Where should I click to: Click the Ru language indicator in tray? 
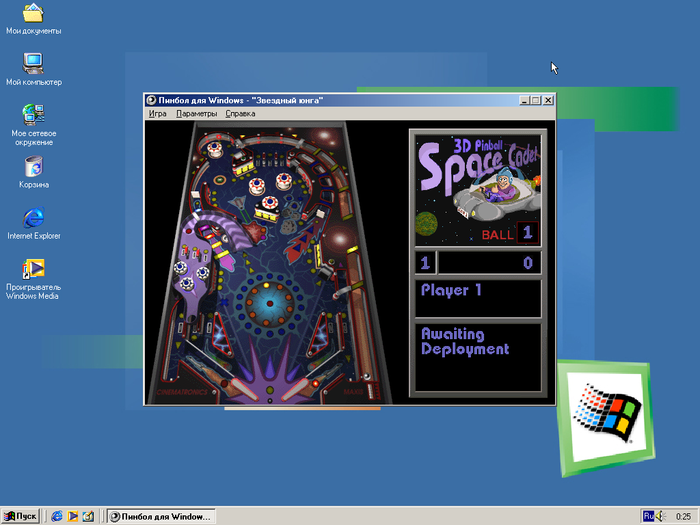click(648, 516)
